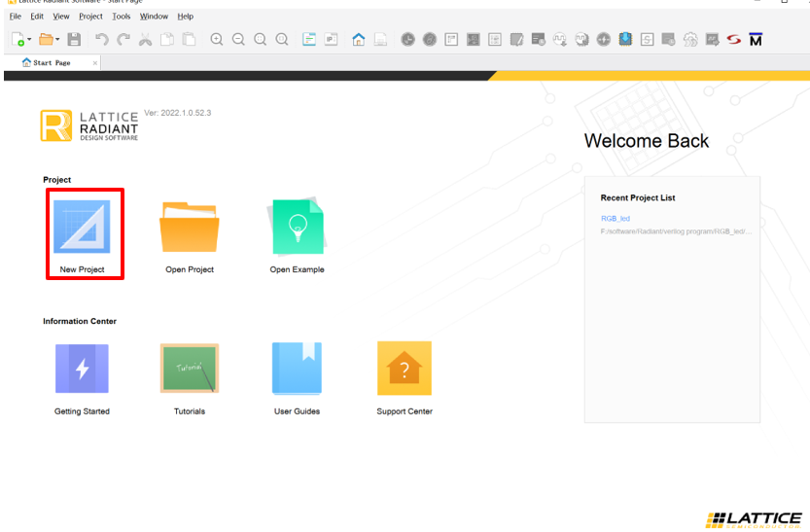Click the gears run manager icon
The image size is (810, 532).
tap(690, 39)
